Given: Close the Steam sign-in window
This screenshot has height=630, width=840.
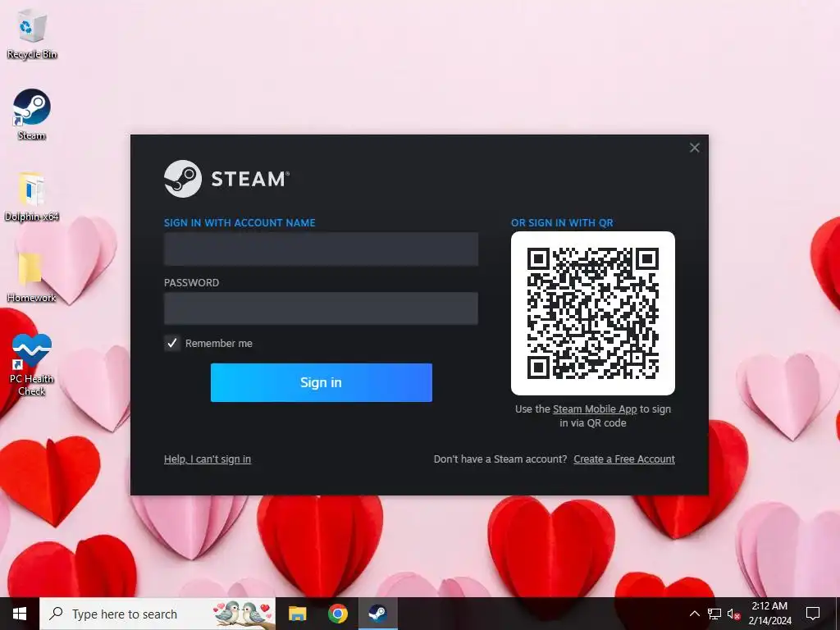Looking at the screenshot, I should tap(694, 148).
